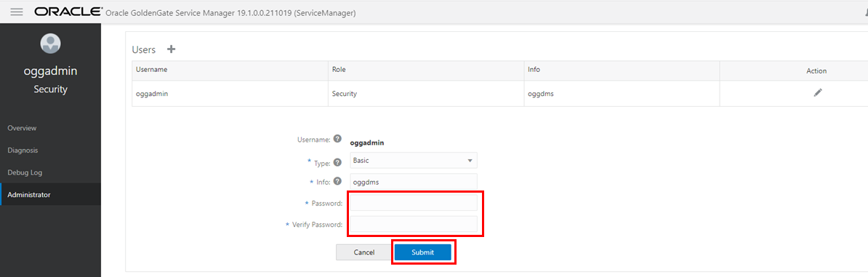Submit the user password form
Viewport: 868px width, 277px height.
tap(423, 252)
